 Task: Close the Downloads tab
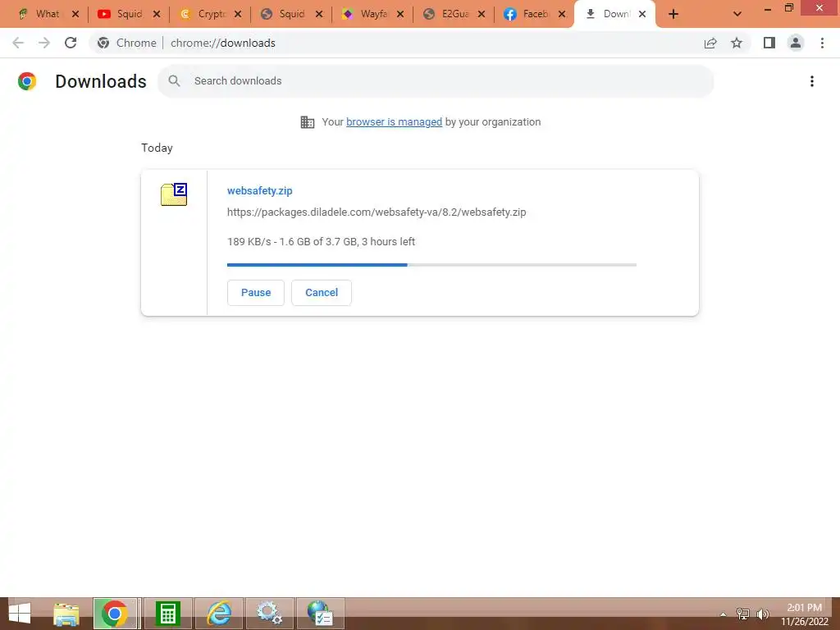point(642,14)
